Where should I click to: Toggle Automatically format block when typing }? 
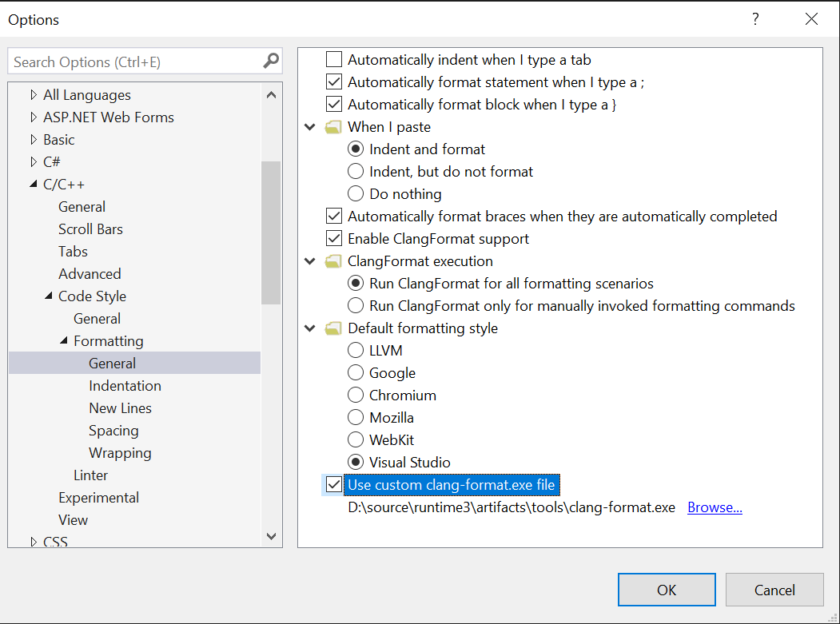click(x=334, y=105)
